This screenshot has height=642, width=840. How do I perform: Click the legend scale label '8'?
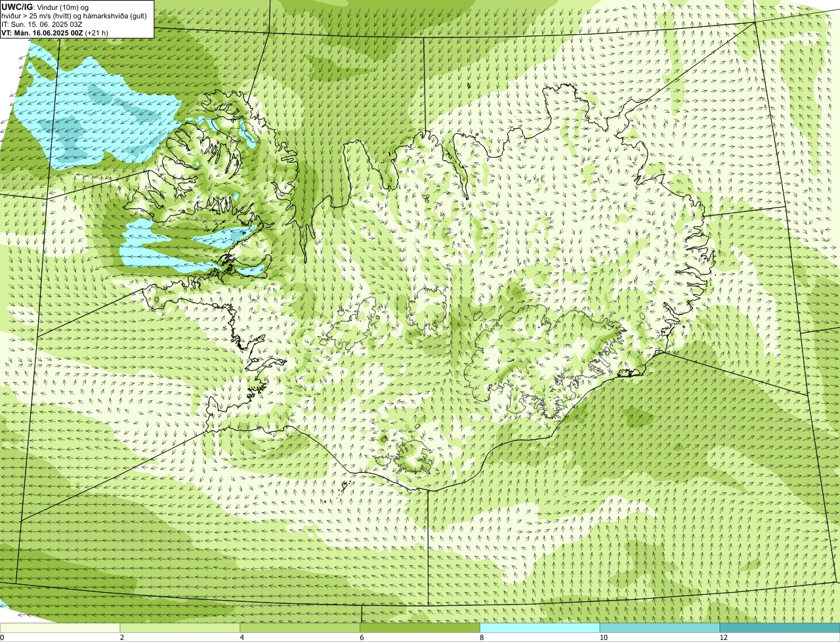pyautogui.click(x=482, y=637)
